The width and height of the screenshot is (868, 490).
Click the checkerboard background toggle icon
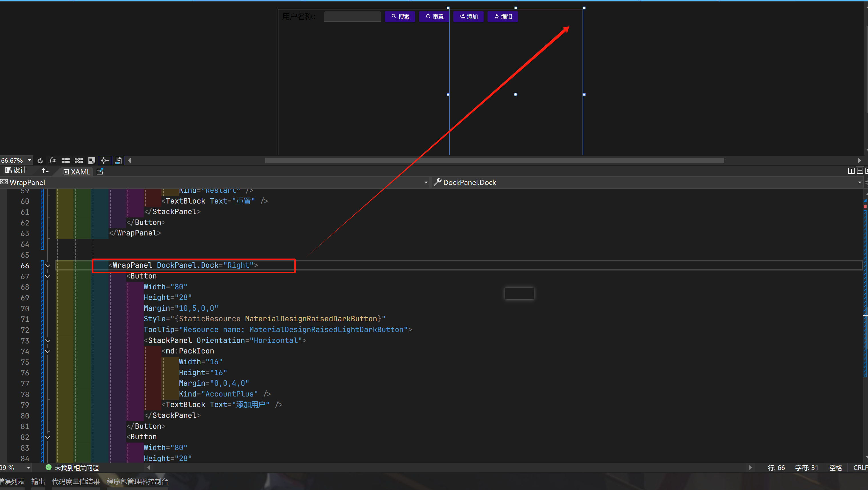92,161
